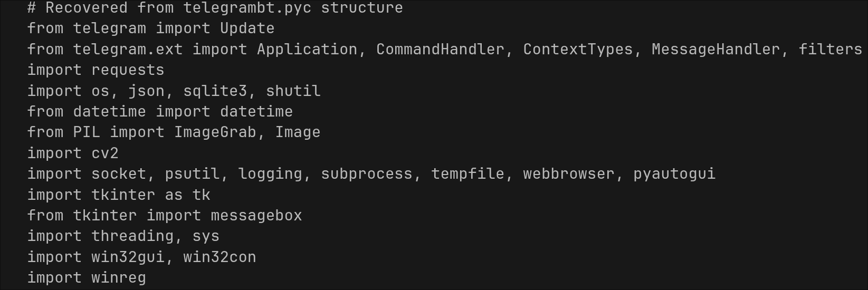Click the 'Update' import name
Viewport: 868px width, 290px height.
point(247,28)
